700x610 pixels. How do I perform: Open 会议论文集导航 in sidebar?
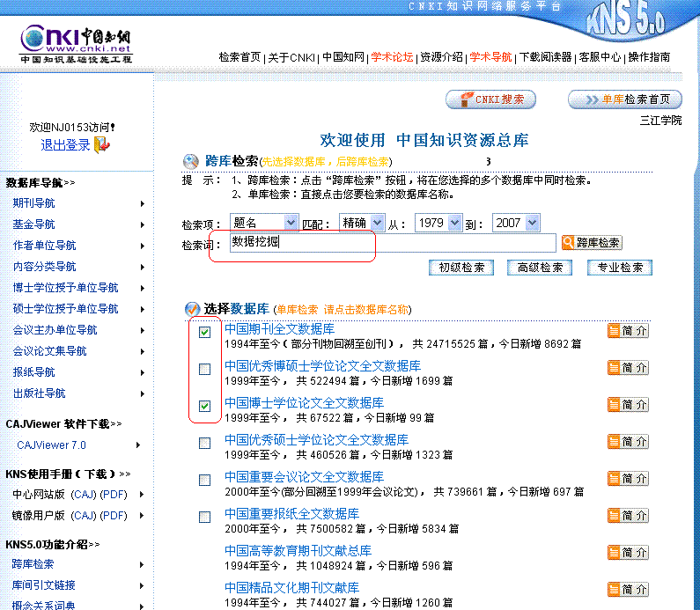tap(49, 351)
